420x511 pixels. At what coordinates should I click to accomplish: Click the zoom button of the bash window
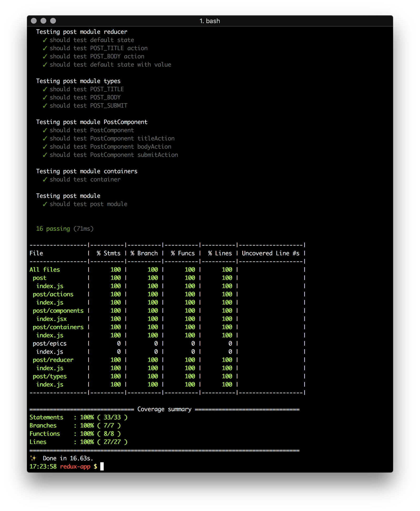point(53,21)
